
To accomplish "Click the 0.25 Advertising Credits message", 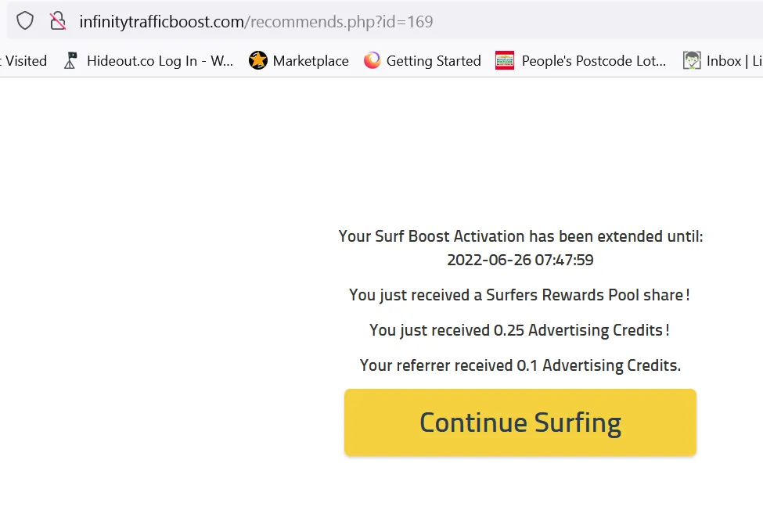I will pyautogui.click(x=519, y=329).
